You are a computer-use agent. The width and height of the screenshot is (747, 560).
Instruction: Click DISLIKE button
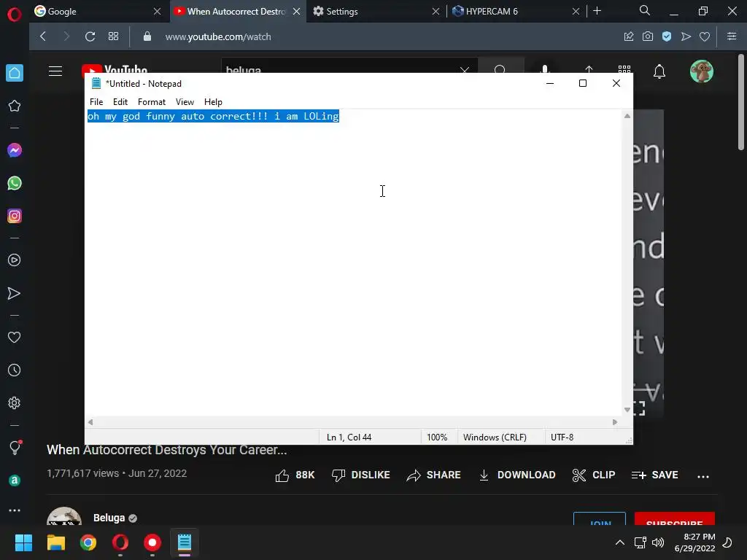[x=360, y=475]
